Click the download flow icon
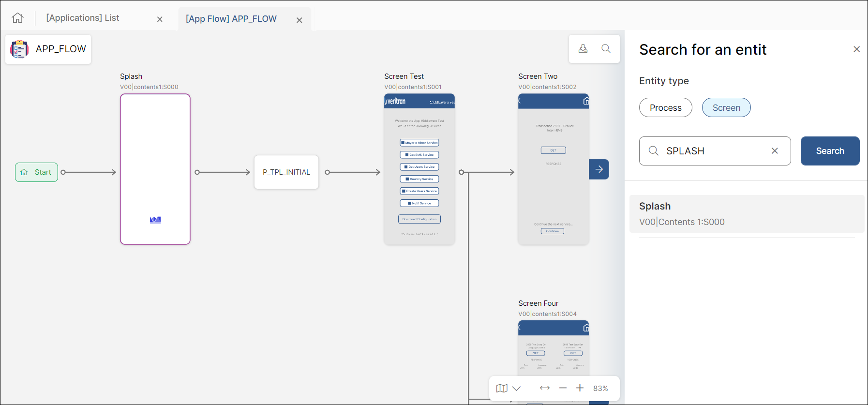The height and width of the screenshot is (405, 868). [x=583, y=48]
